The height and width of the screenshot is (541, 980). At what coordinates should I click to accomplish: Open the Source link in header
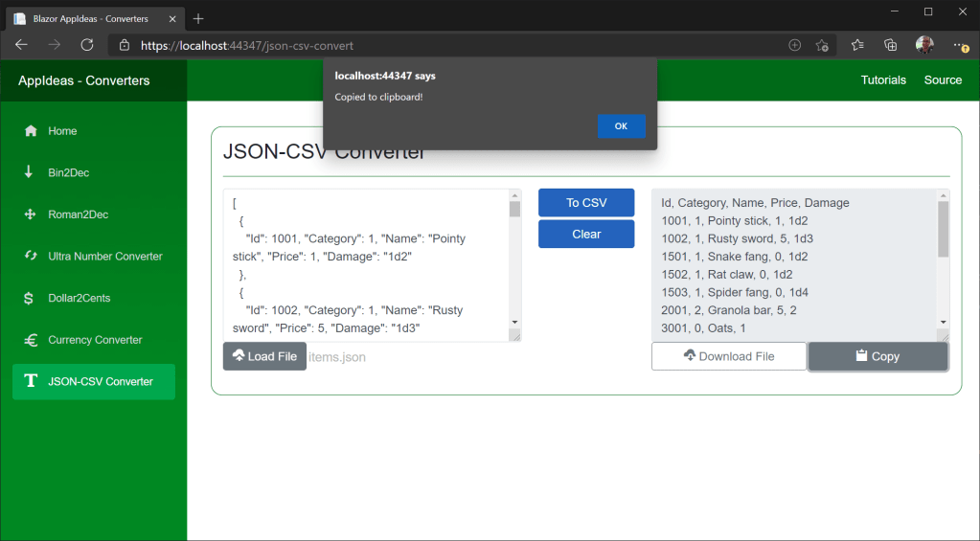pos(943,80)
